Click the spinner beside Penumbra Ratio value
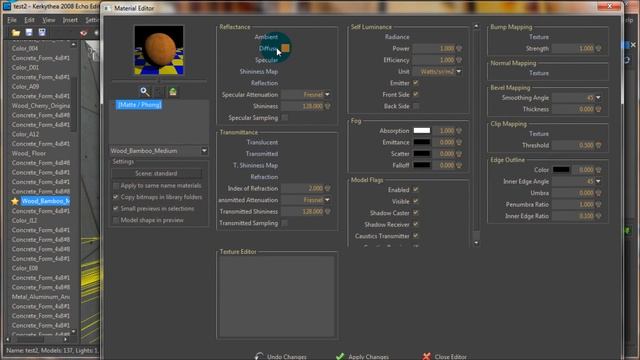 tap(598, 204)
